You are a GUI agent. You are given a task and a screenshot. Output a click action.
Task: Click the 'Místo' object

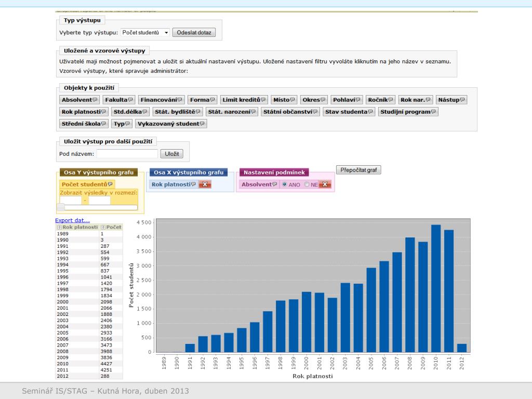pyautogui.click(x=284, y=100)
